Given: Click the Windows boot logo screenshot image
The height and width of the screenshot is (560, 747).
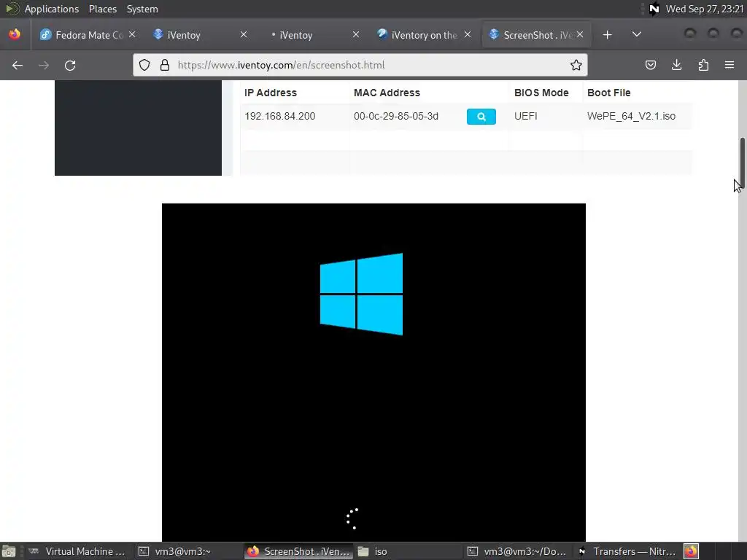Looking at the screenshot, I should [373, 373].
